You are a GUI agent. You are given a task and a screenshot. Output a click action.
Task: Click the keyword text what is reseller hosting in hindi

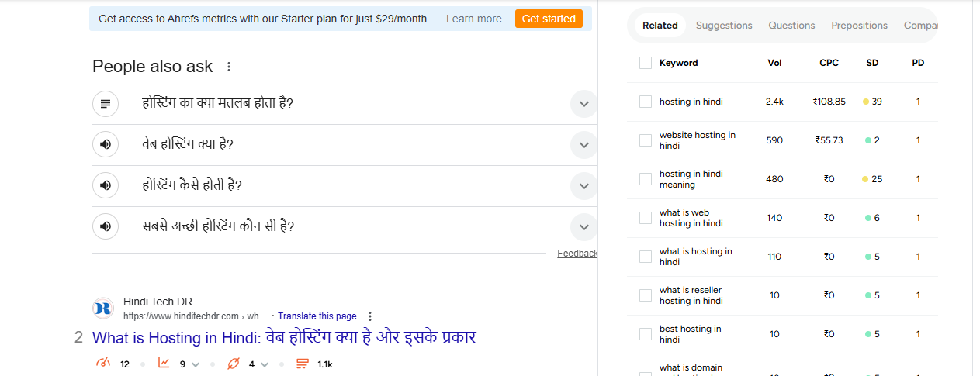(691, 295)
